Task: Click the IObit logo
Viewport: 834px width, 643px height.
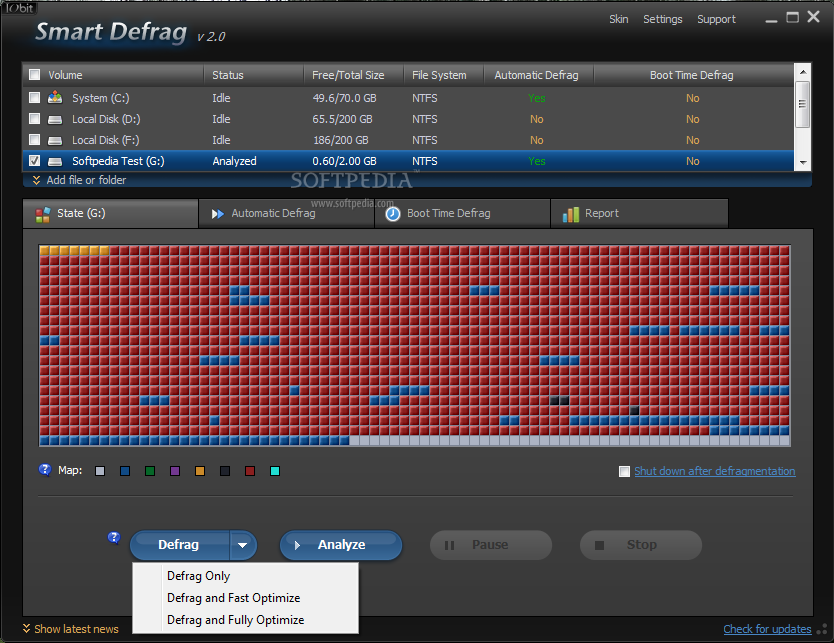Action: point(20,7)
